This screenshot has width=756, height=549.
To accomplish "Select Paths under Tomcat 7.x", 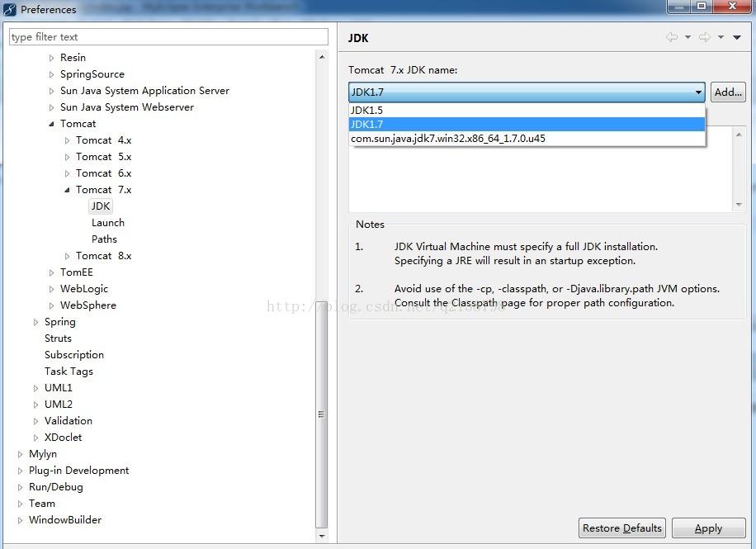I will (x=104, y=239).
